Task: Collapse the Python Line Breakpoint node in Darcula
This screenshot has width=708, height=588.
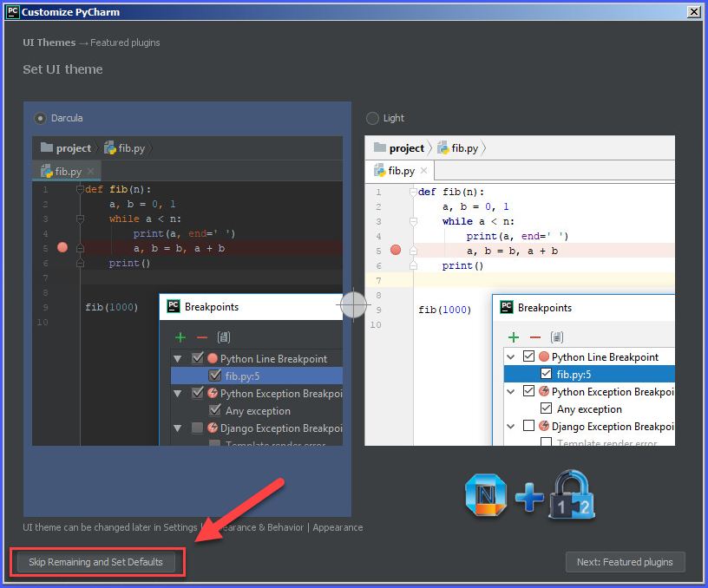Action: pos(178,359)
